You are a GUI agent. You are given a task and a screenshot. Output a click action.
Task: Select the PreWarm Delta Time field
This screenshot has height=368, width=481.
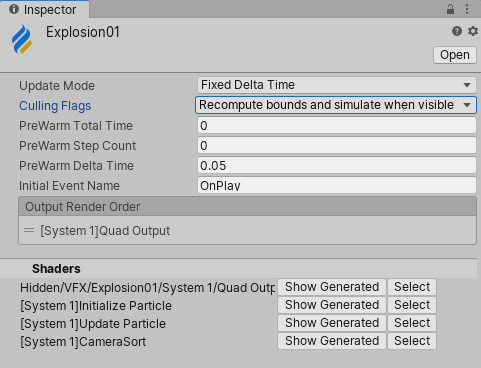(337, 166)
